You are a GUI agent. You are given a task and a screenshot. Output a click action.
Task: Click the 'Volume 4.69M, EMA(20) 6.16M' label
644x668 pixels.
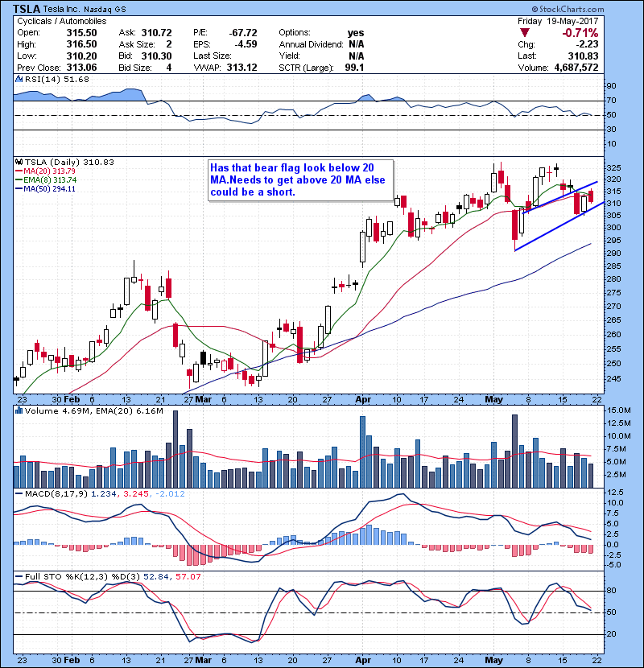pos(93,411)
